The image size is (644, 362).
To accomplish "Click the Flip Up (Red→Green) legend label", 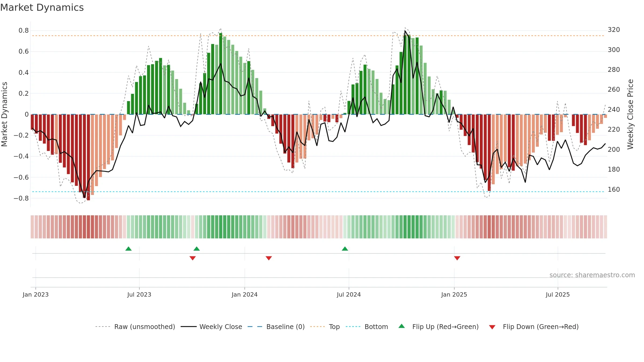I will [445, 327].
